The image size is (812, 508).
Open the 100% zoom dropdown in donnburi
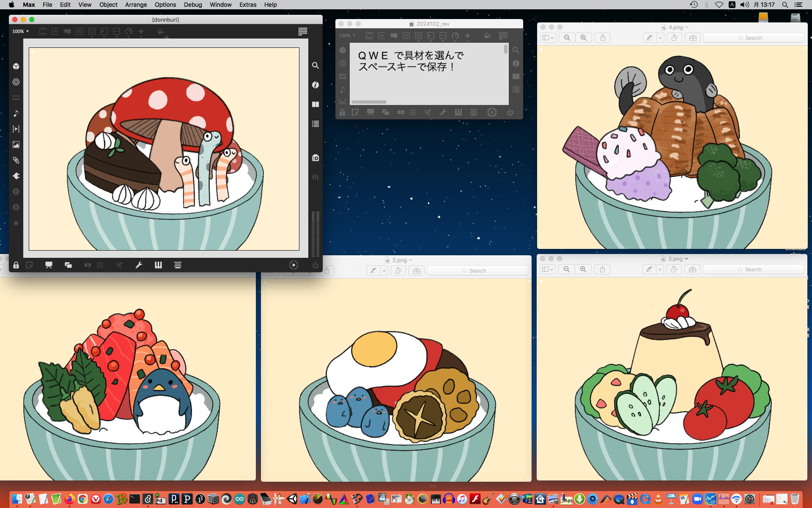(20, 31)
